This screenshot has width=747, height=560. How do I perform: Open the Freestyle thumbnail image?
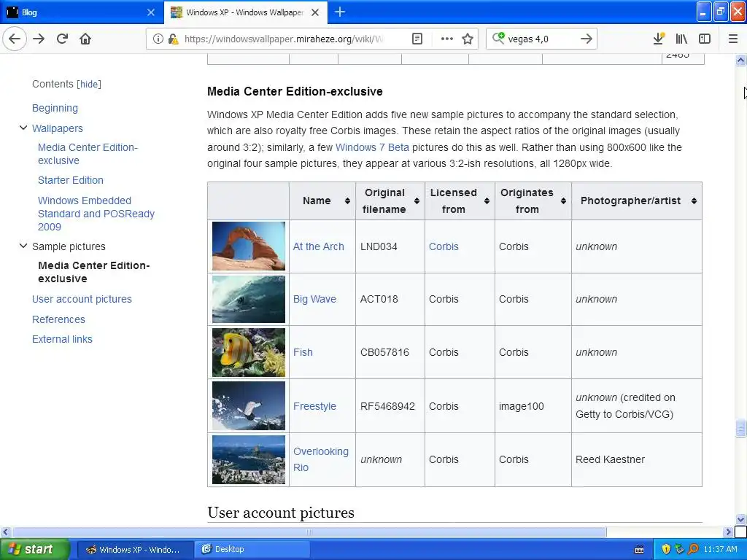[x=249, y=405]
